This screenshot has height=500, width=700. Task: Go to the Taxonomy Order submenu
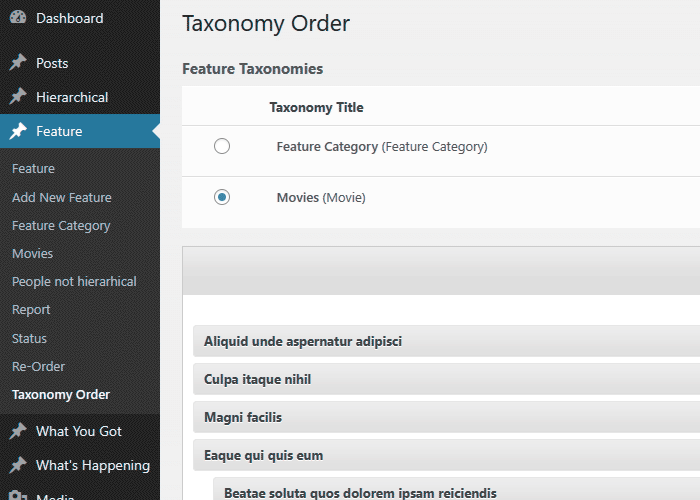point(61,394)
